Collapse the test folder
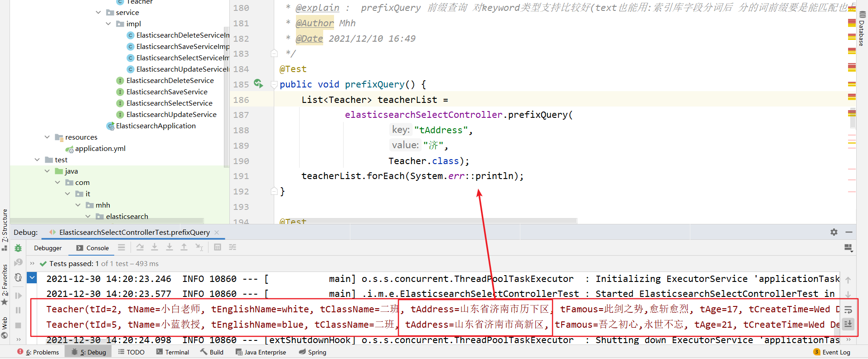 (37, 160)
